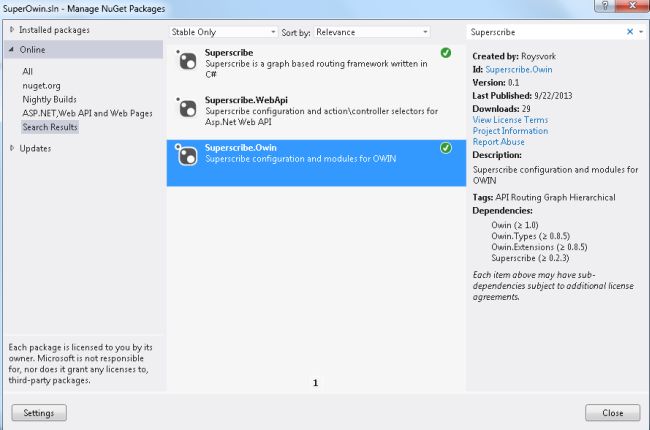Click the Settings button
The image size is (650, 430).
coord(39,413)
